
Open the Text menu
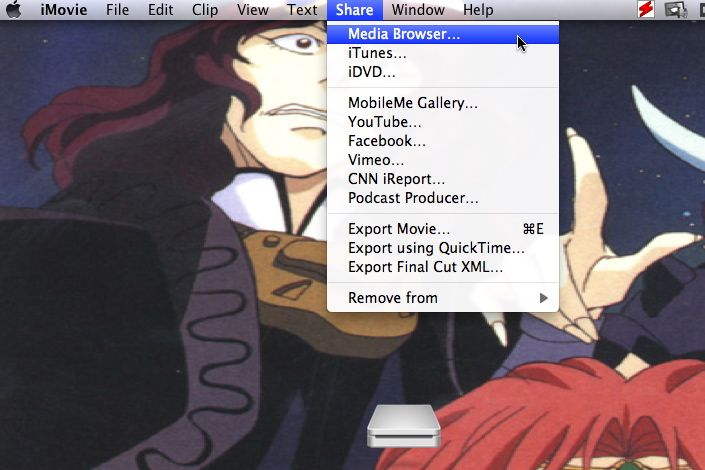[x=302, y=9]
